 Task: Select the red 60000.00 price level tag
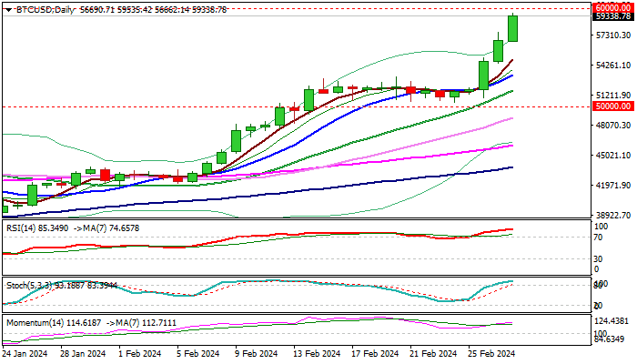612,6
